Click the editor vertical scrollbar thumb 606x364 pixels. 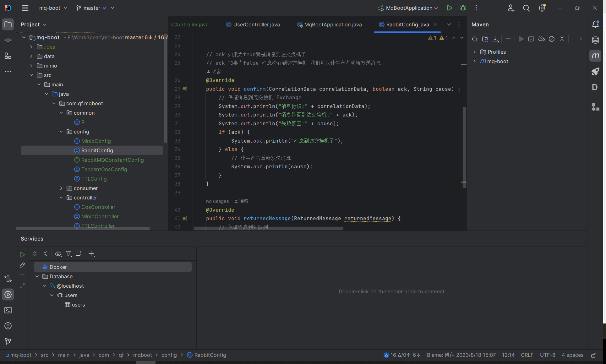464,147
